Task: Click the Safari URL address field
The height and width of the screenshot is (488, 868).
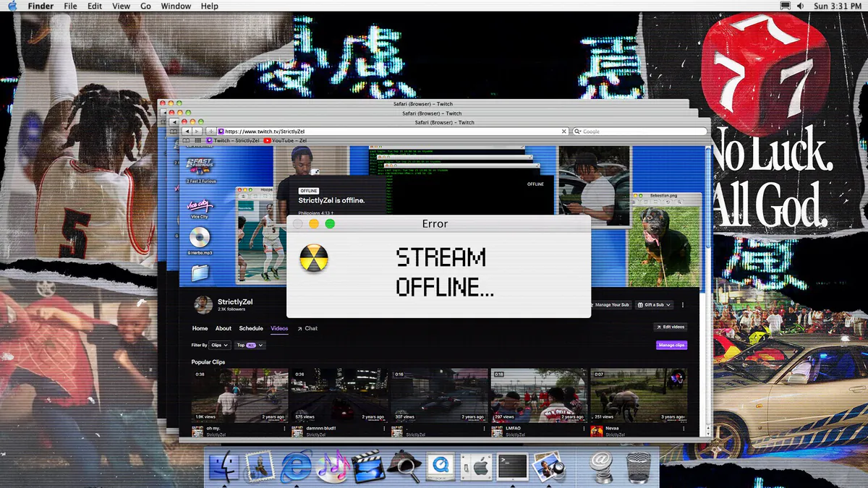Action: click(393, 132)
